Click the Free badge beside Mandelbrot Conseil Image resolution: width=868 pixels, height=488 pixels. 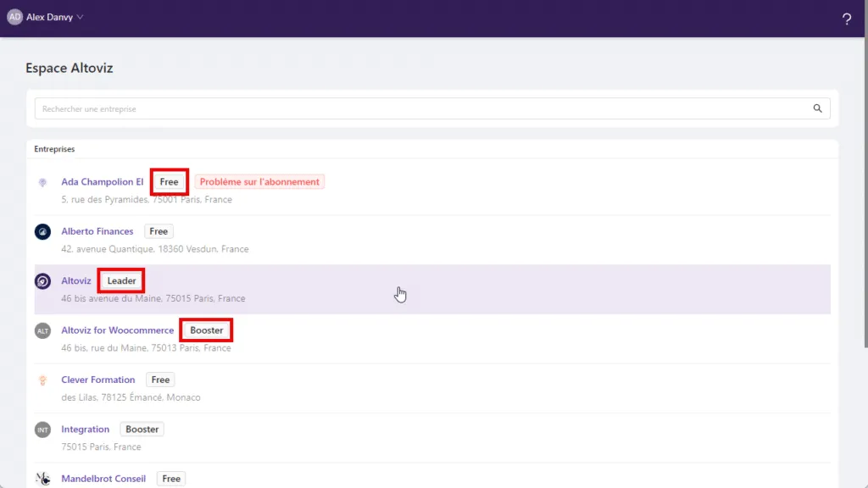tap(171, 479)
